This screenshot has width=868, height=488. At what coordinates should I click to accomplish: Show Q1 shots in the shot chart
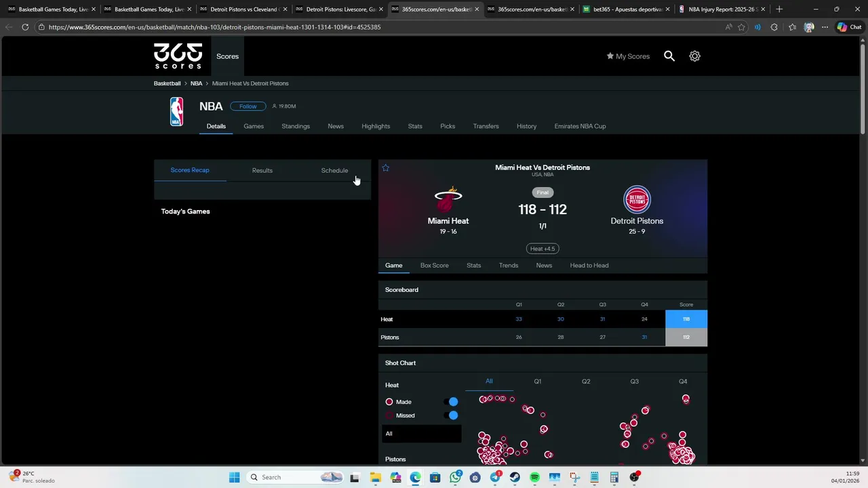[538, 382]
